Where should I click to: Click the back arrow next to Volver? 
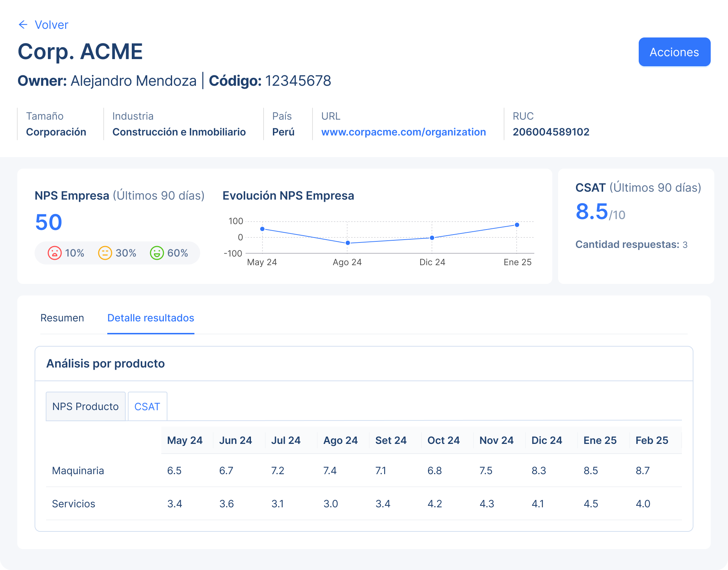point(23,25)
